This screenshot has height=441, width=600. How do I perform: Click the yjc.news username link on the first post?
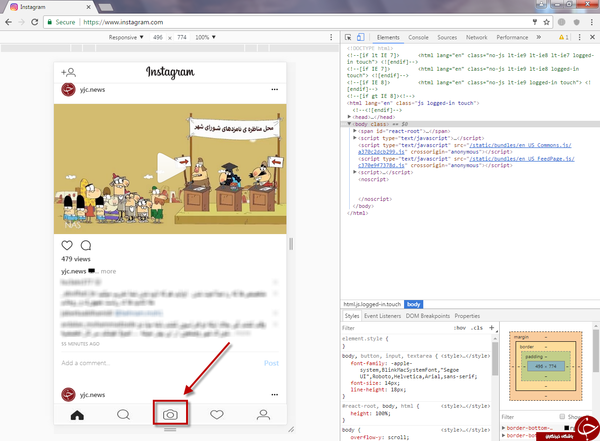pyautogui.click(x=92, y=90)
